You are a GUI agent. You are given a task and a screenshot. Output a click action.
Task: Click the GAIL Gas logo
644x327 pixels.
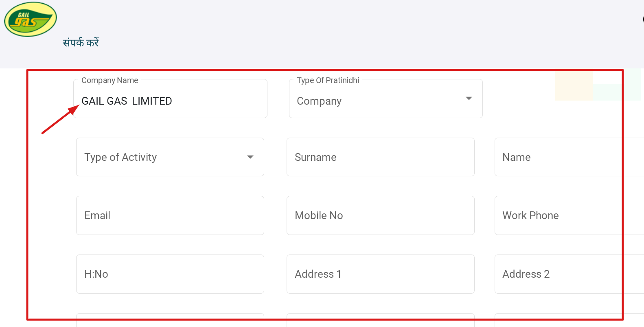pos(31,19)
